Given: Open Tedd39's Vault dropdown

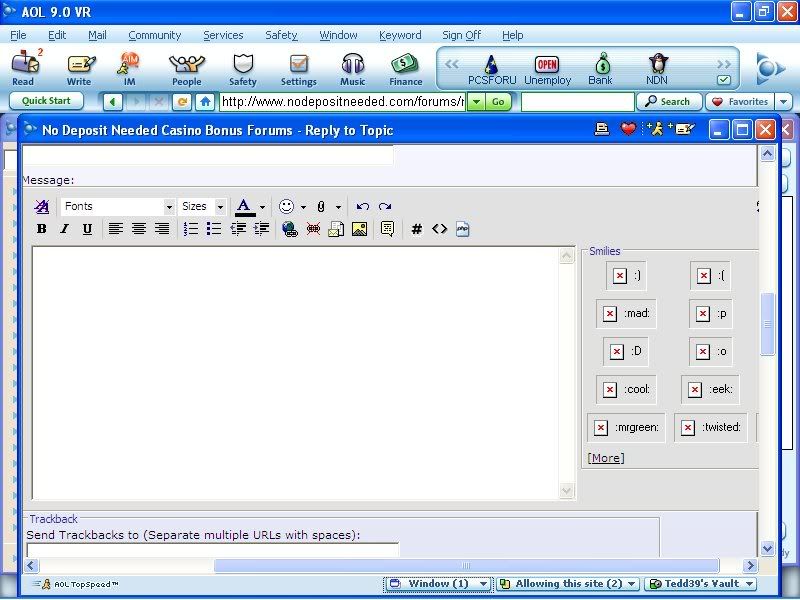Looking at the screenshot, I should click(x=701, y=584).
